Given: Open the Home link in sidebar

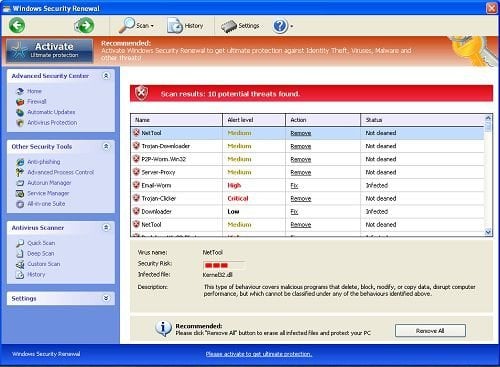Looking at the screenshot, I should tap(34, 91).
